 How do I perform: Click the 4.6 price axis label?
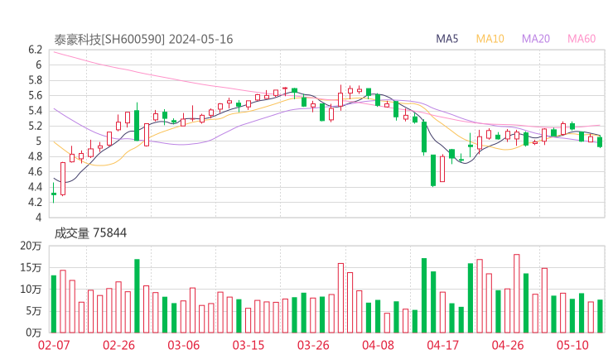click(35, 171)
